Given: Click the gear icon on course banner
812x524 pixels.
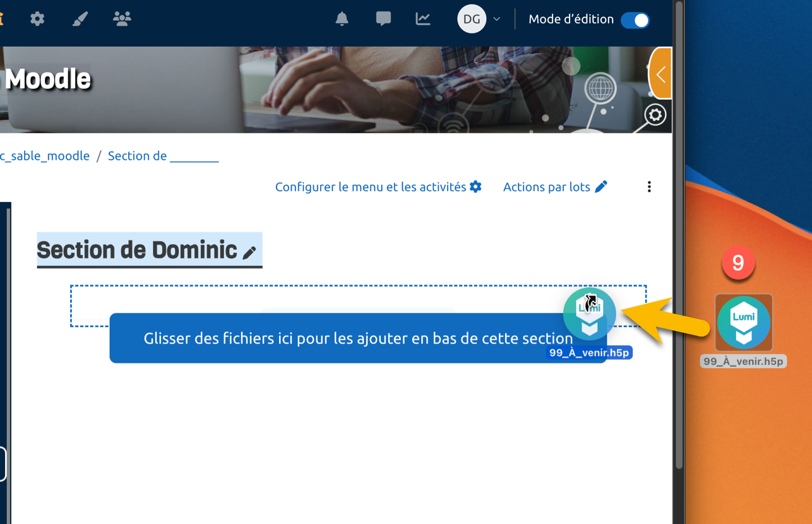Looking at the screenshot, I should coord(655,115).
